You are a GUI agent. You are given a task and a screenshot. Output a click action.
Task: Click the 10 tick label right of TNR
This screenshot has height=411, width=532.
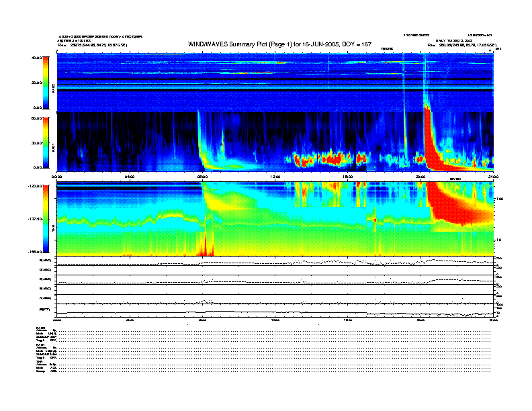[499, 240]
